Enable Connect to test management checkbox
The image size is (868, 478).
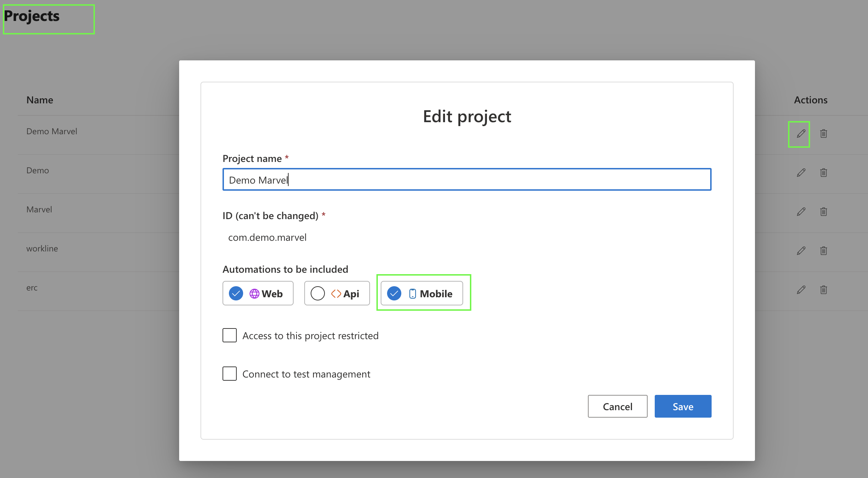click(230, 374)
